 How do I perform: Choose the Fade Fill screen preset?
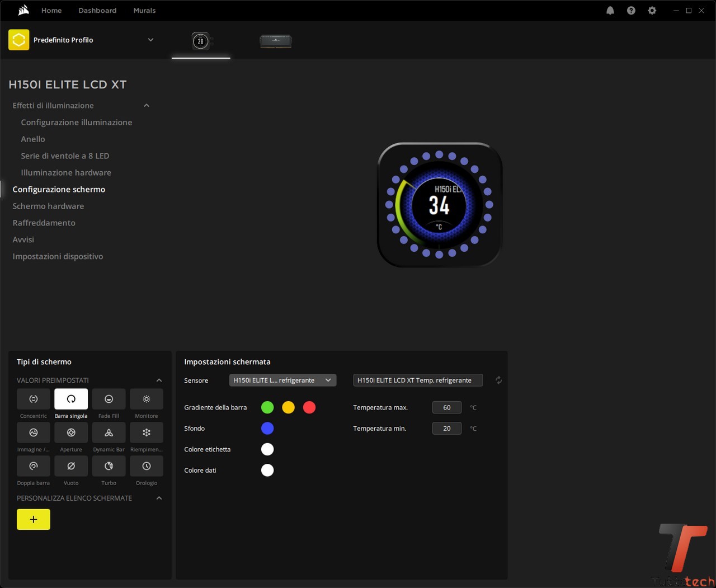(x=109, y=399)
